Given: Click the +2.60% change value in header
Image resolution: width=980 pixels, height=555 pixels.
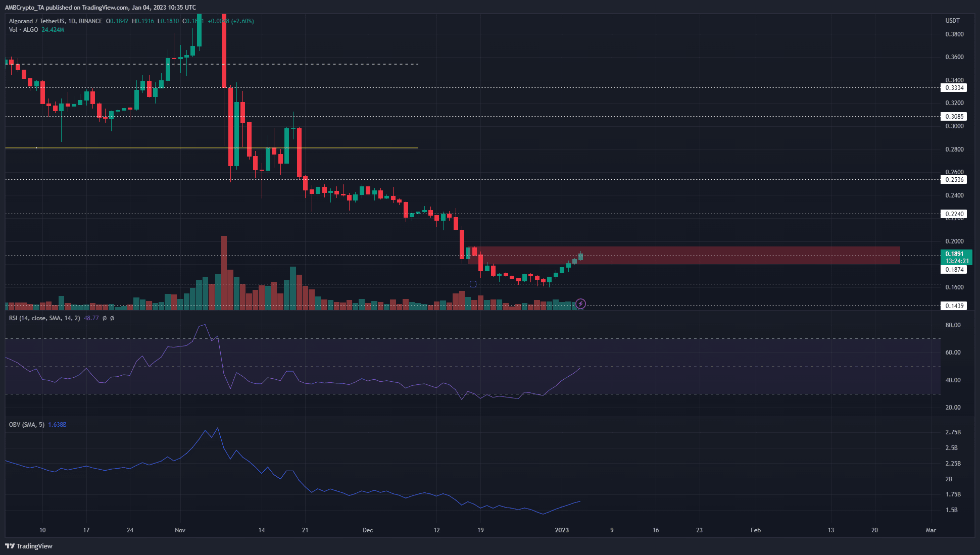Looking at the screenshot, I should pyautogui.click(x=242, y=21).
